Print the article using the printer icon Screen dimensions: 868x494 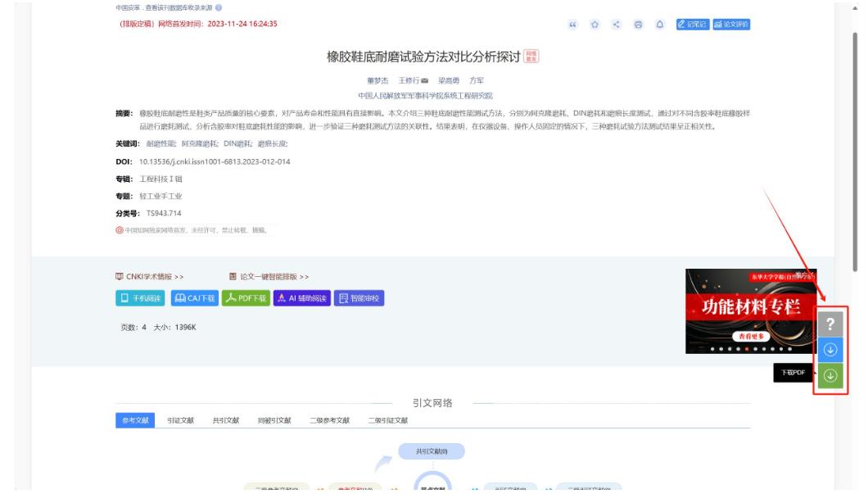[x=638, y=24]
